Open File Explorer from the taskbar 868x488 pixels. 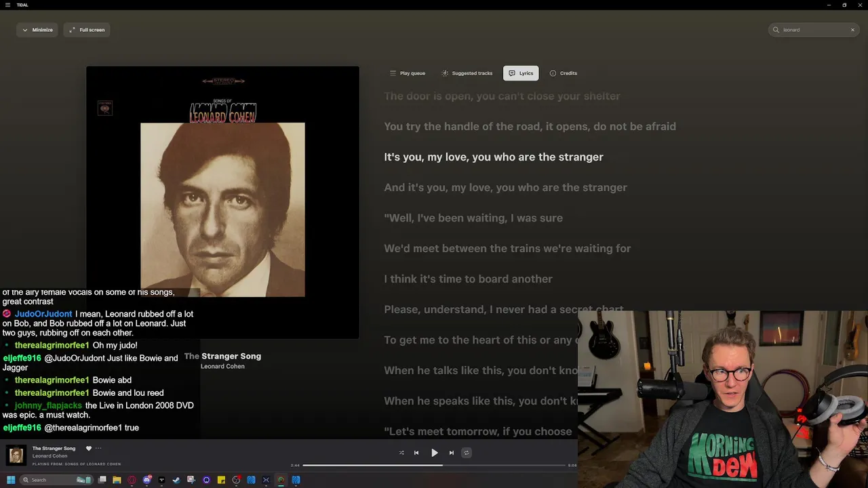click(x=117, y=480)
